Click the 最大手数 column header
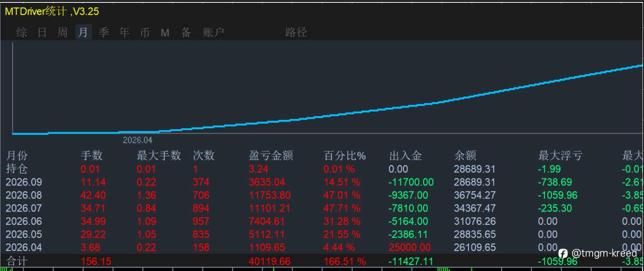 point(159,156)
